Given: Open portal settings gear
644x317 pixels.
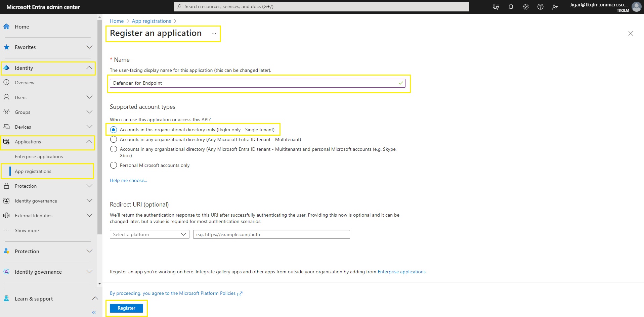Looking at the screenshot, I should [x=525, y=7].
